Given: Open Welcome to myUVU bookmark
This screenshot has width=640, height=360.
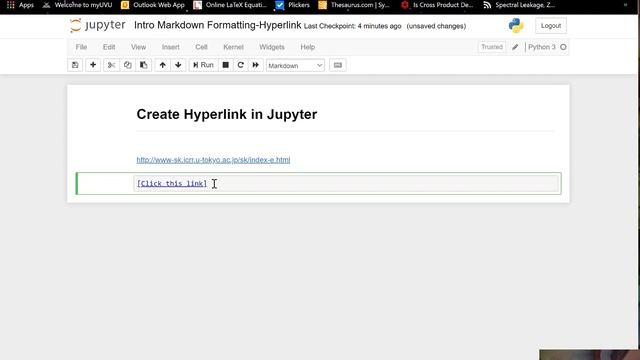Looking at the screenshot, I should (x=77, y=5).
